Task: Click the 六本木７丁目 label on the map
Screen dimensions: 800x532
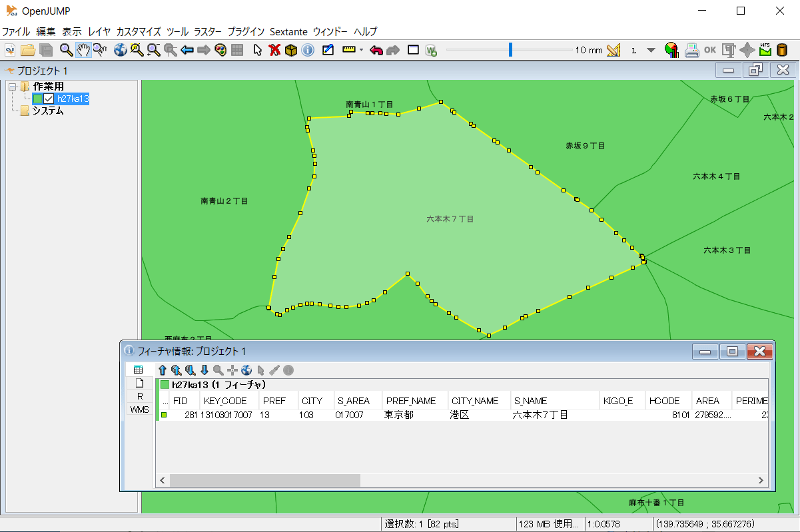Action: point(450,218)
